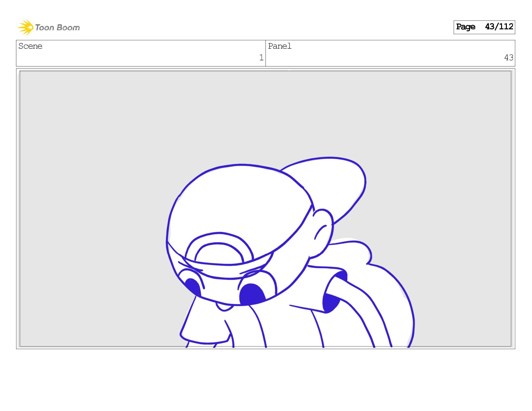The width and height of the screenshot is (532, 411).
Task: Click the panel number 43
Action: pyautogui.click(x=508, y=58)
